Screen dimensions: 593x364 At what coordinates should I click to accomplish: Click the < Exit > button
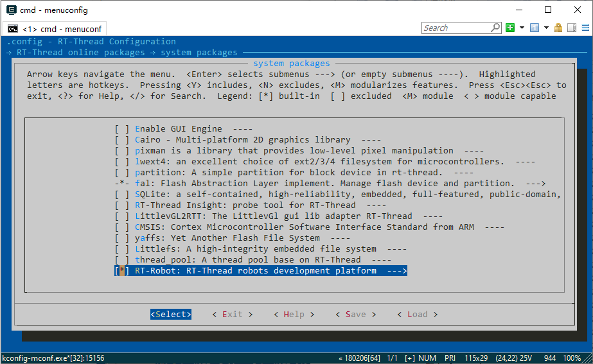(232, 315)
